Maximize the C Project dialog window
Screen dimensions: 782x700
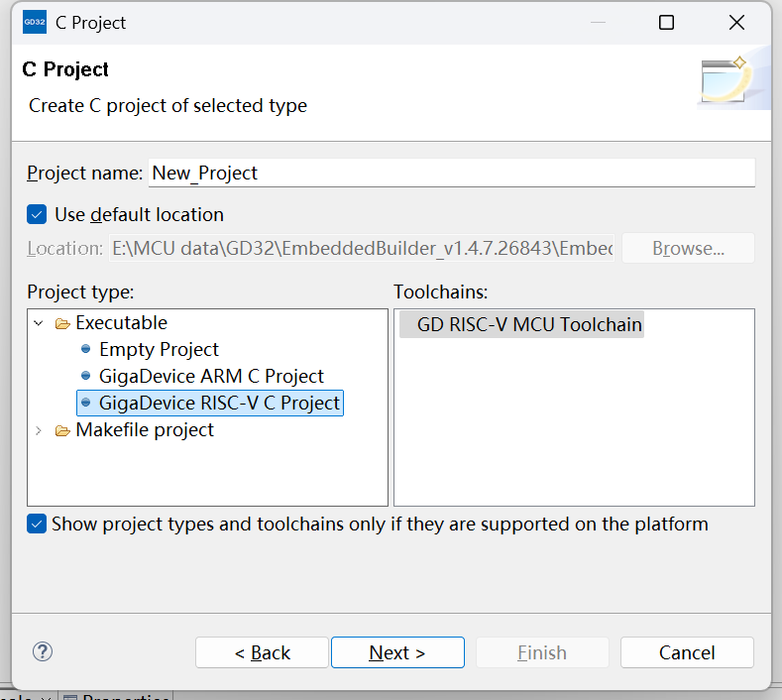666,22
